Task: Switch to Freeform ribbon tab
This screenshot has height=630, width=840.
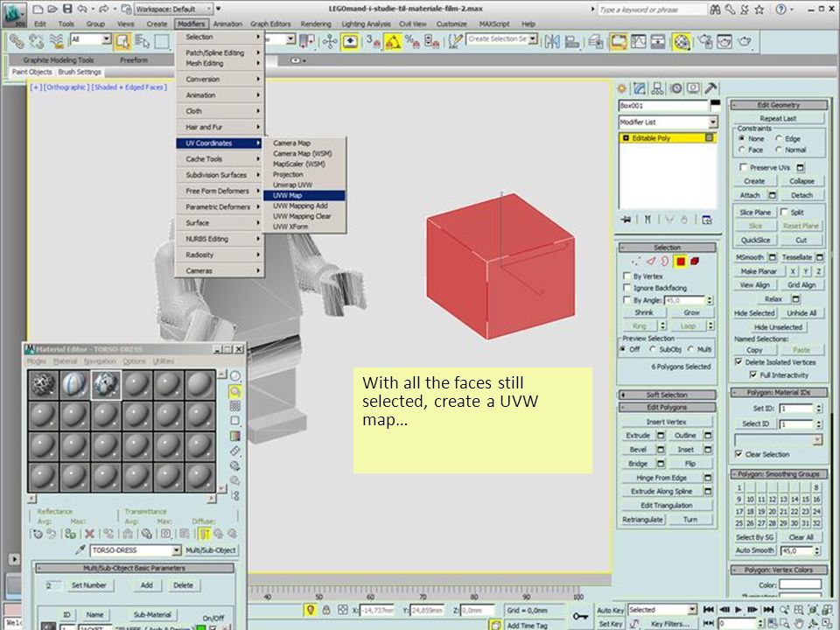Action: [x=133, y=60]
